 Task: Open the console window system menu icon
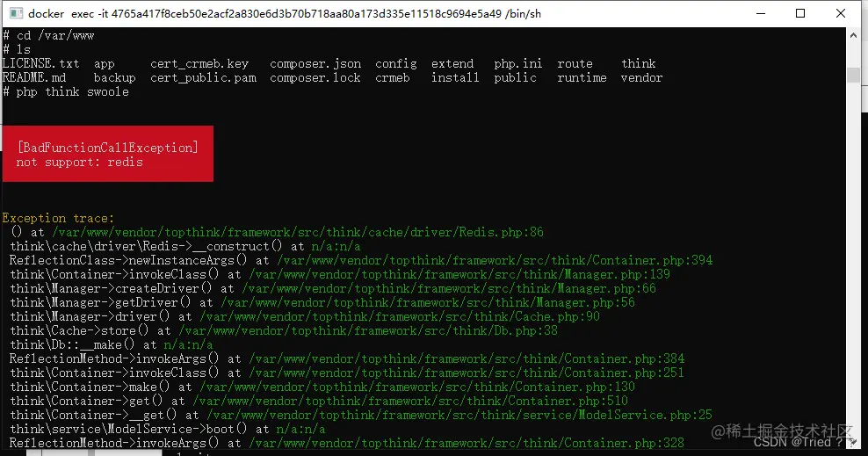point(16,13)
